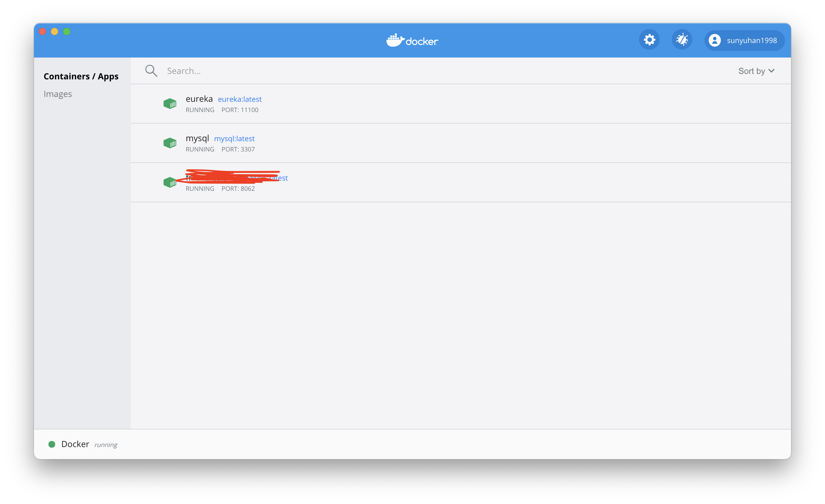This screenshot has height=504, width=825.
Task: Open the troubleshoot bug icon
Action: (682, 40)
